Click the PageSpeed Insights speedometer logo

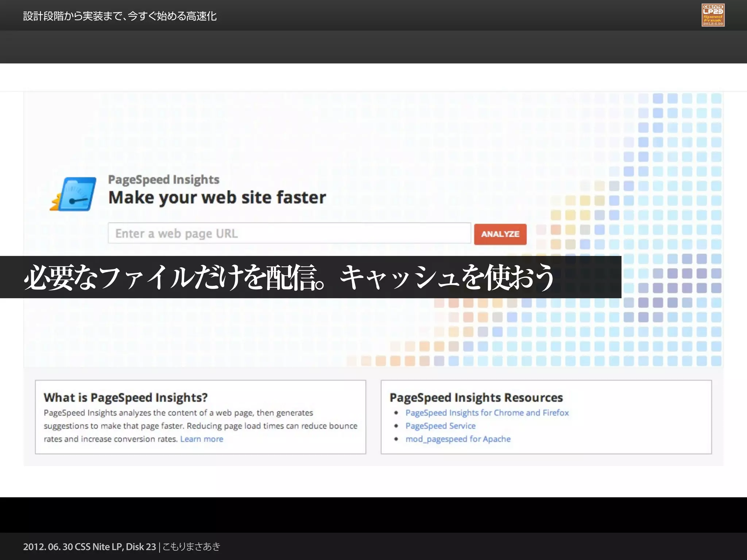(73, 194)
